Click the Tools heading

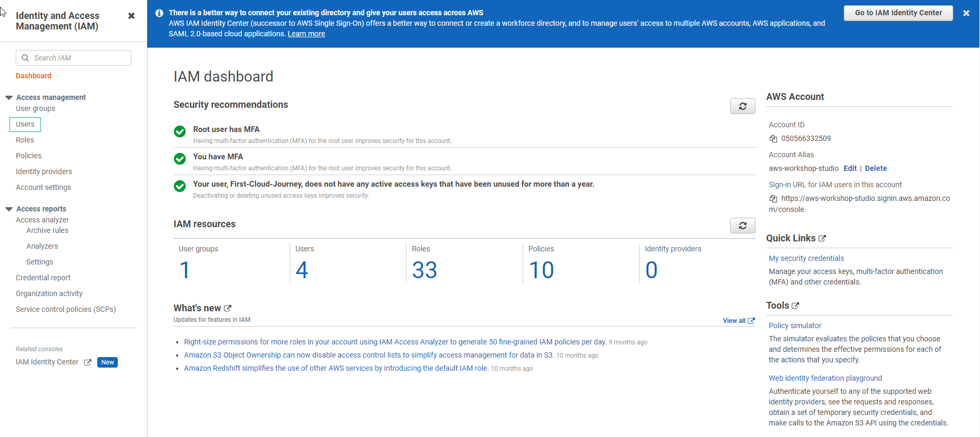778,306
